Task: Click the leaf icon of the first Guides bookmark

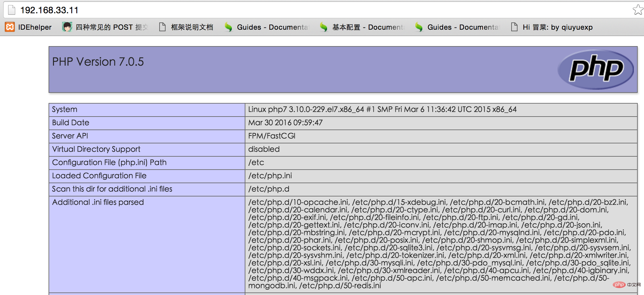Action: click(228, 27)
